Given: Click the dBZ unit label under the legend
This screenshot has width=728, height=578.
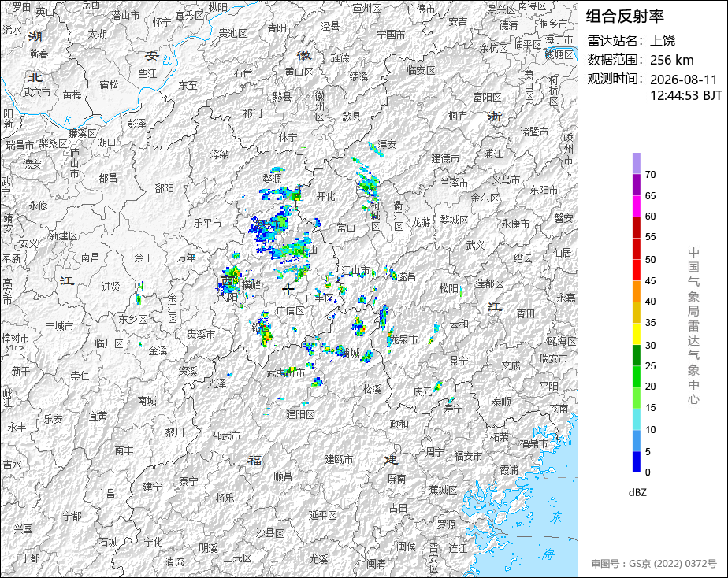Looking at the screenshot, I should [x=637, y=493].
